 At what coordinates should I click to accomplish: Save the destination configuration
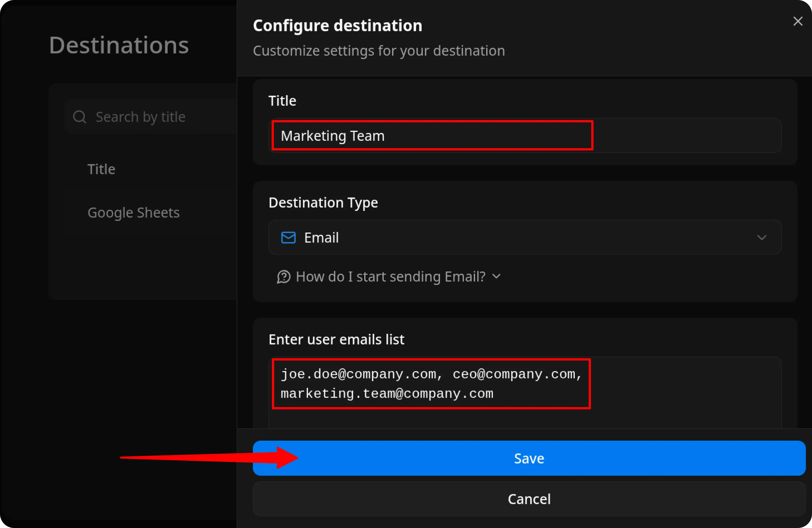click(528, 458)
